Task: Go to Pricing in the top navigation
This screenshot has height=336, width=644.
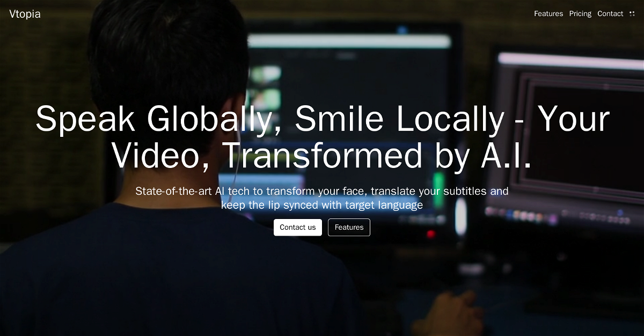Action: 580,14
